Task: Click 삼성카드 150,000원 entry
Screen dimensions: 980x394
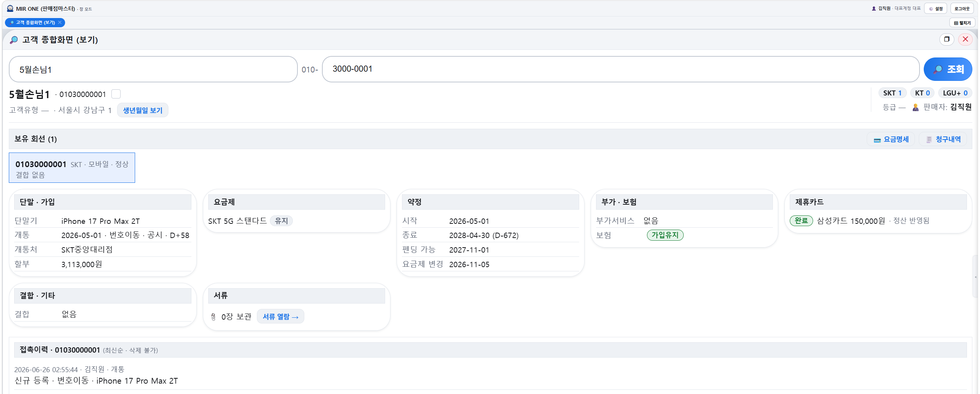Action: coord(851,221)
